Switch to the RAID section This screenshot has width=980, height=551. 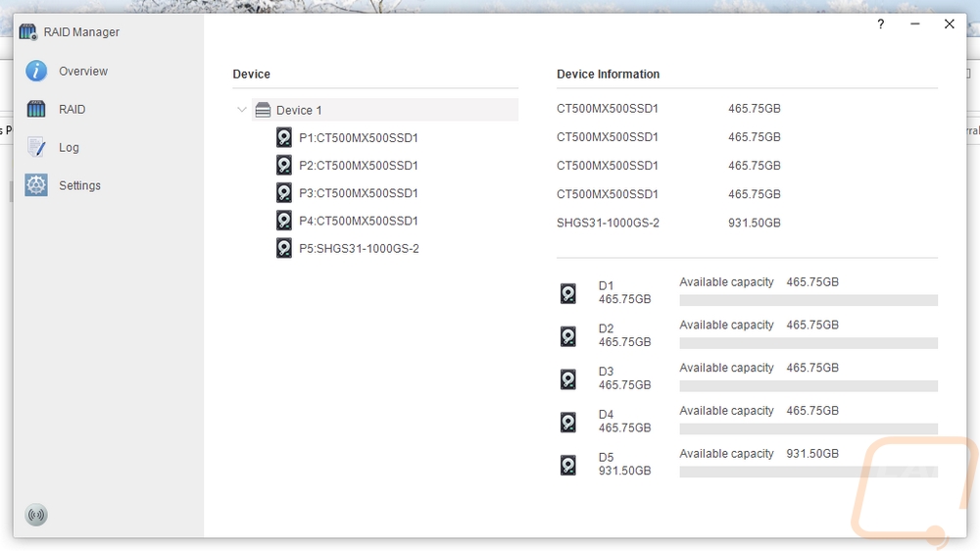click(72, 109)
